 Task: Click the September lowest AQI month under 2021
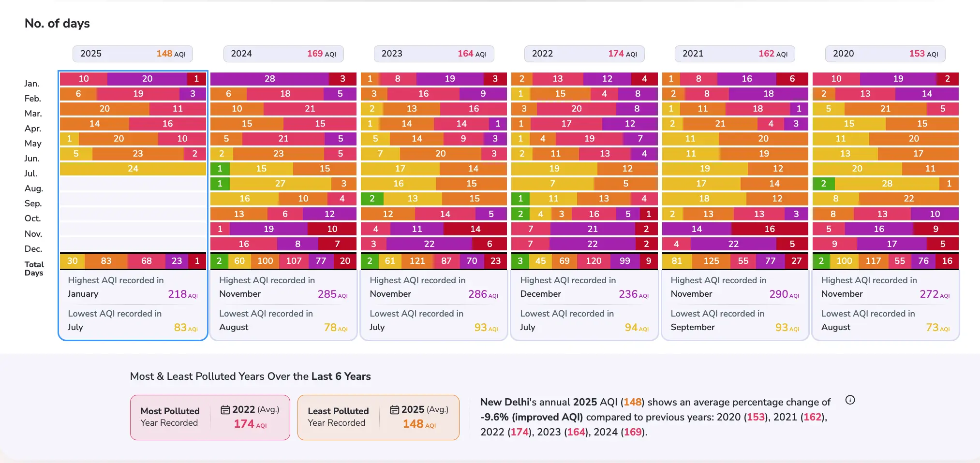click(692, 327)
